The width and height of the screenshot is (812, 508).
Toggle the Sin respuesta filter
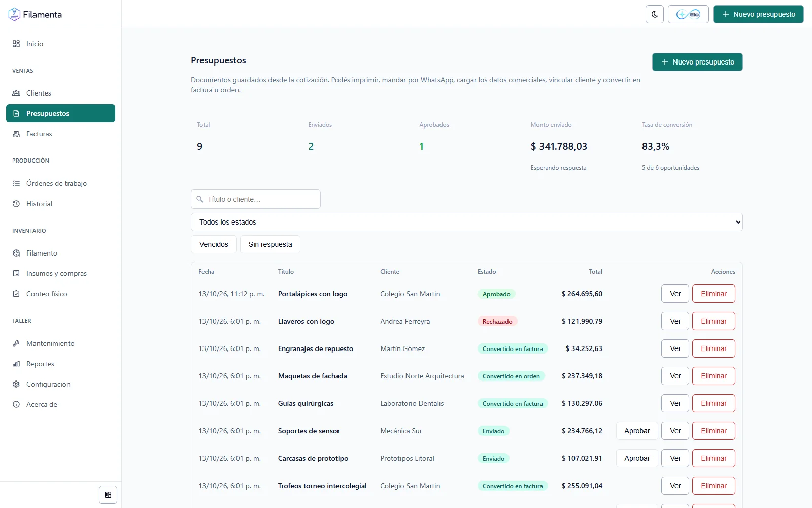[270, 244]
